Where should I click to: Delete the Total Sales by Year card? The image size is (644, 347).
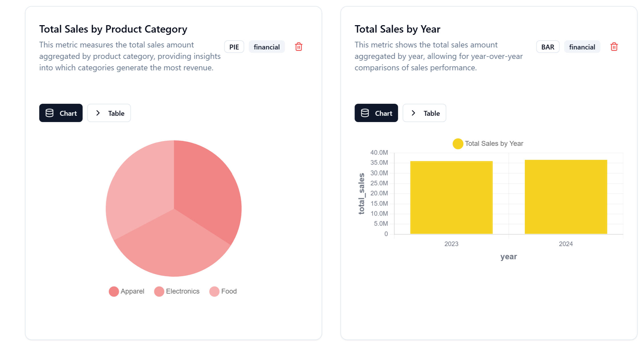(x=614, y=47)
